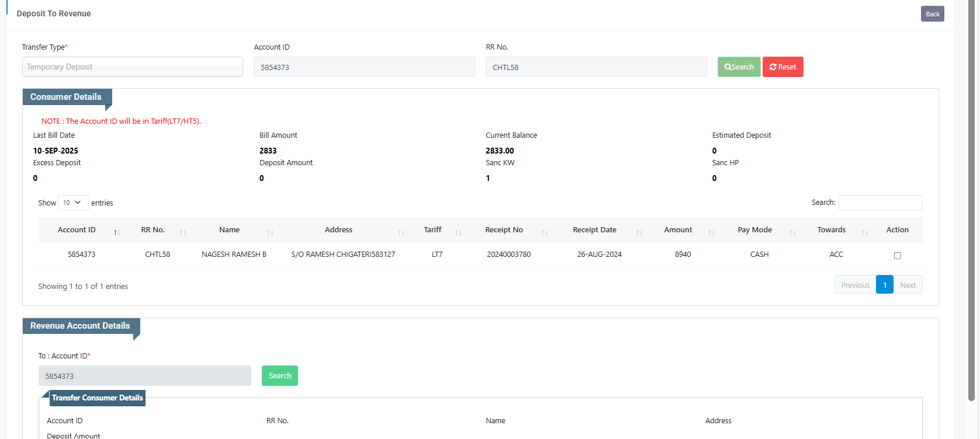Viewport: 980px width, 439px height.
Task: Click the RR No. input field
Action: [x=595, y=67]
